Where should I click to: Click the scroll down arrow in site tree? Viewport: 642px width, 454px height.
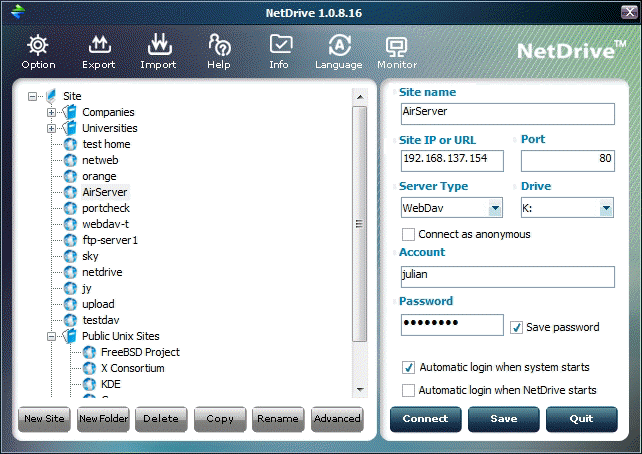[x=360, y=389]
